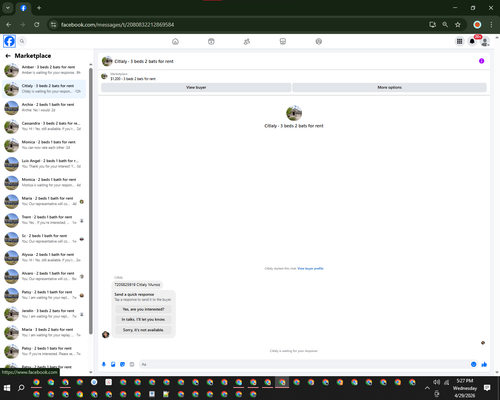Open the Windows notification center
500x400 pixels.
[x=487, y=388]
